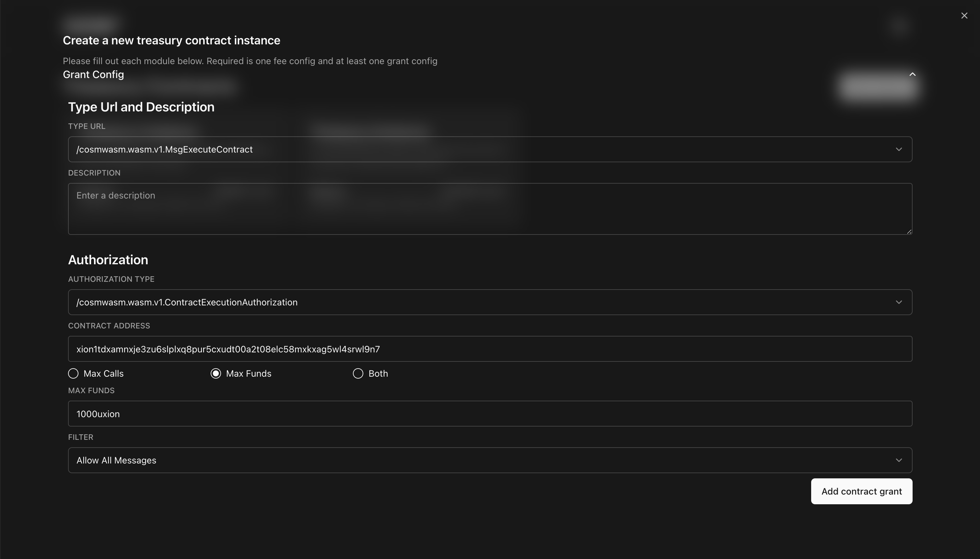Select the Max Funds radio button
The image size is (980, 559).
[x=216, y=373]
